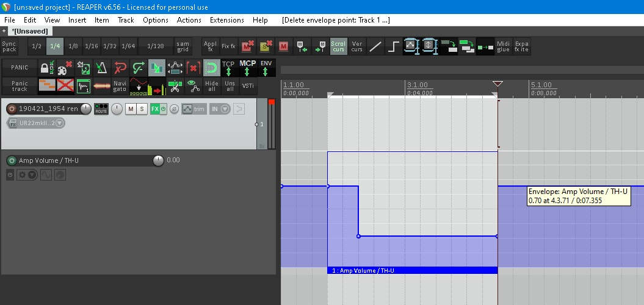Screen dimensions: 644x305
Task: Open the track ROUTE button
Action: pos(101,109)
